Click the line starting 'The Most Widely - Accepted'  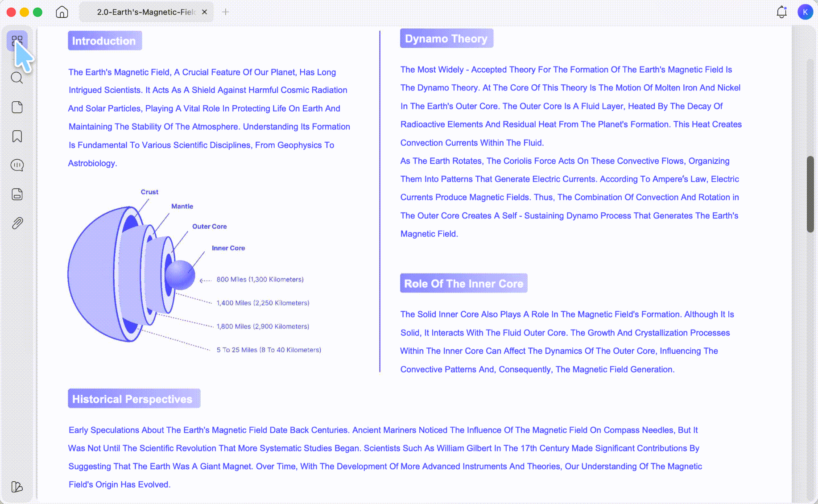pyautogui.click(x=566, y=70)
